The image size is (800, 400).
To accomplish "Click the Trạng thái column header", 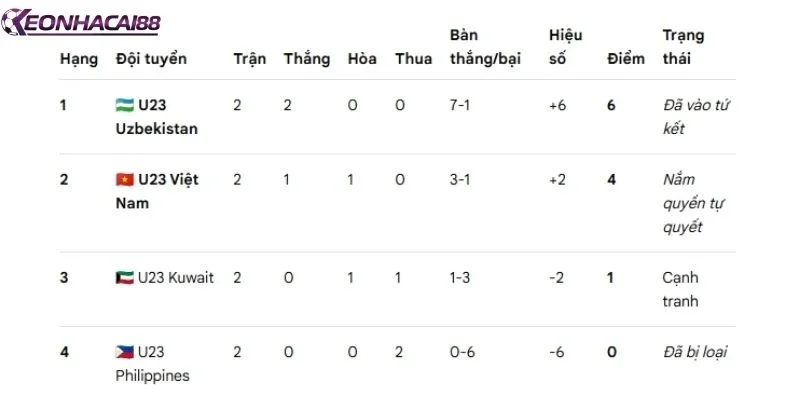I will coord(684,47).
